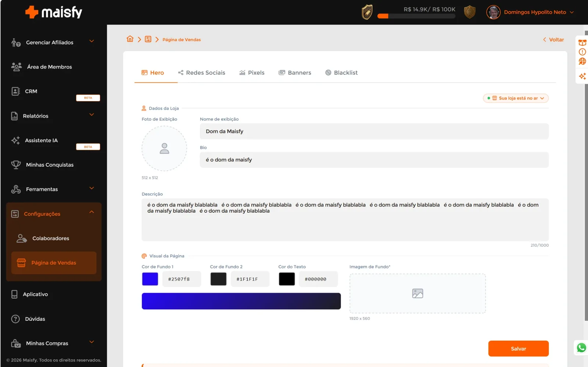Upload background image in Imagem de Fundo
This screenshot has height=367, width=588.
[x=417, y=293]
